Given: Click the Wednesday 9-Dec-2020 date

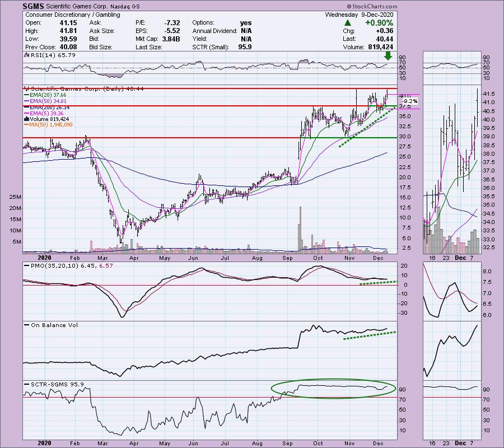Looking at the screenshot, I should (x=359, y=15).
